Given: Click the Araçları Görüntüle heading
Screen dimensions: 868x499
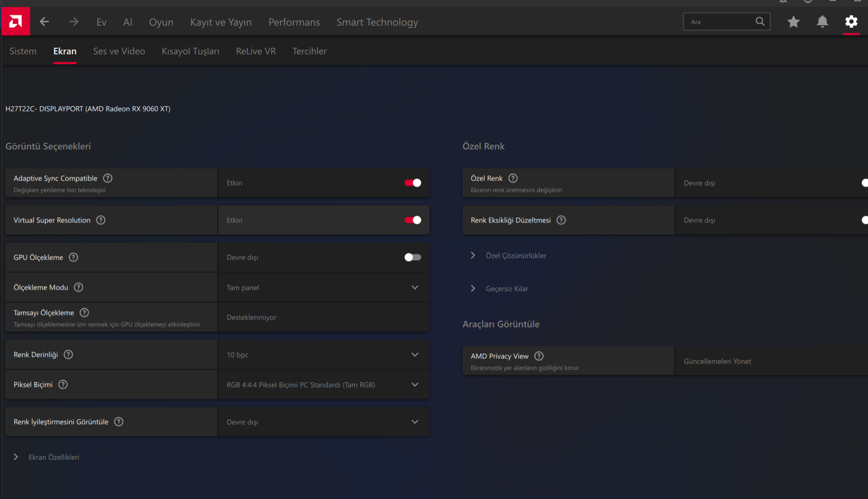Looking at the screenshot, I should coord(501,324).
